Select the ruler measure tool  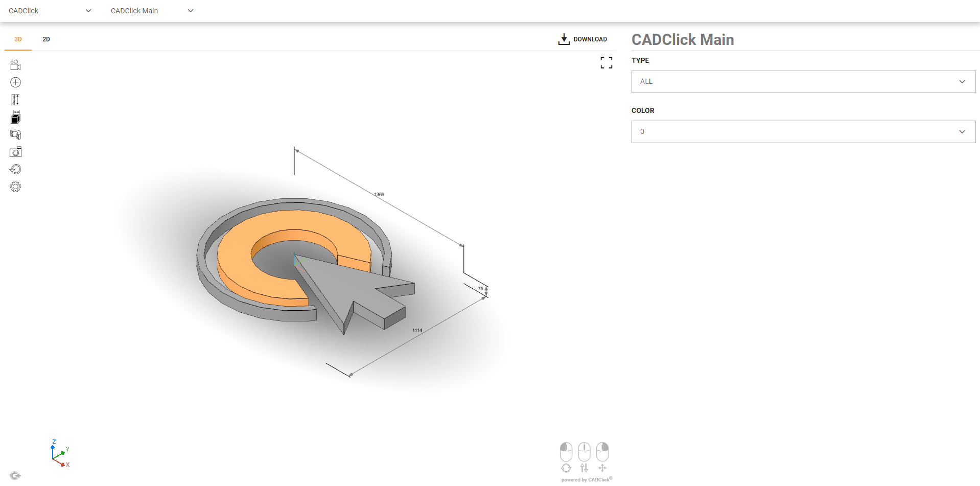pos(15,100)
